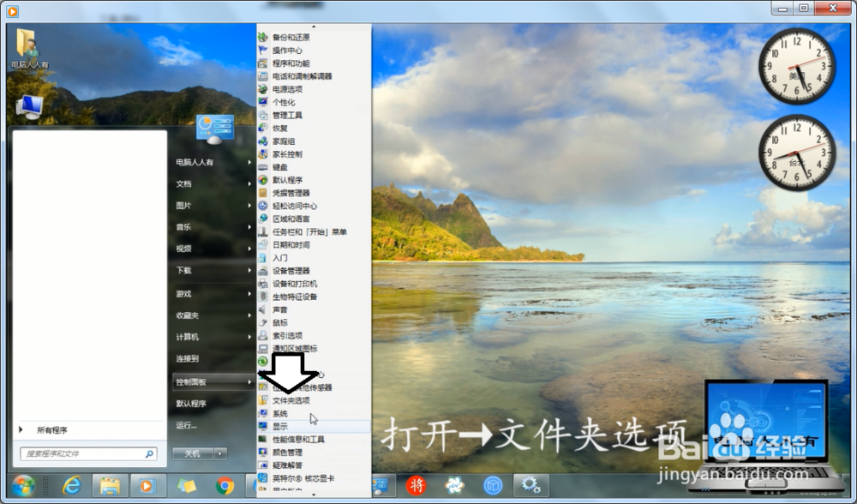Image resolution: width=857 pixels, height=504 pixels.
Task: Open shutdown options arrow next to 关机
Action: (220, 453)
